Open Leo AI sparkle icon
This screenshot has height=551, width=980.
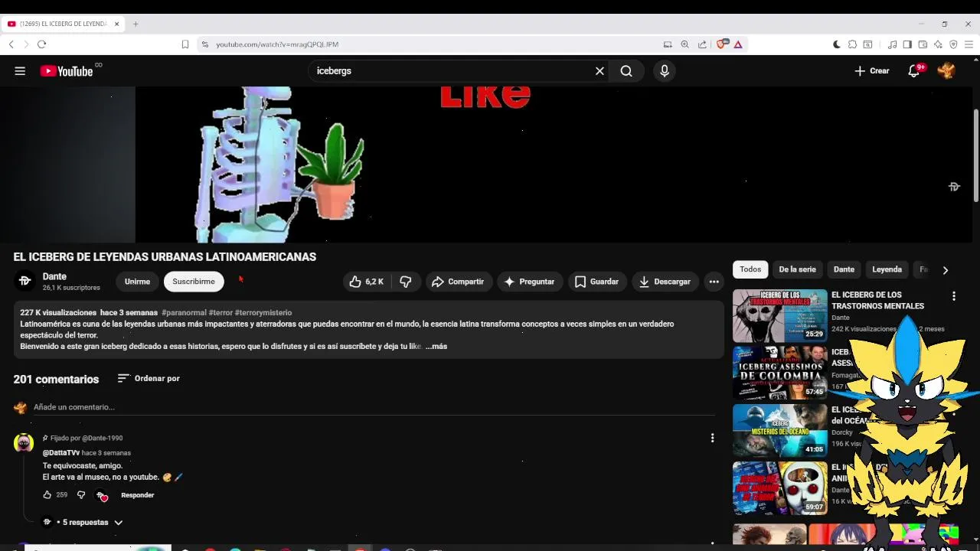click(938, 44)
